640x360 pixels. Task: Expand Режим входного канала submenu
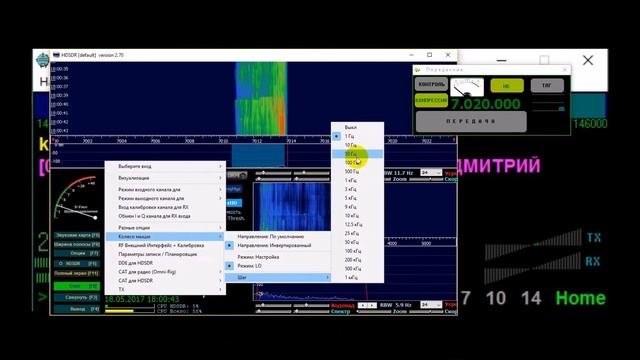coord(165,190)
